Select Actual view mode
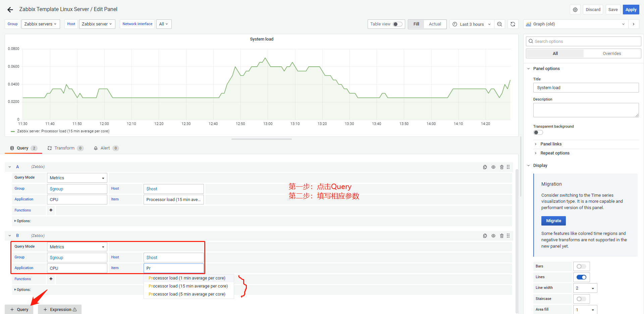644x314 pixels. pyautogui.click(x=435, y=24)
